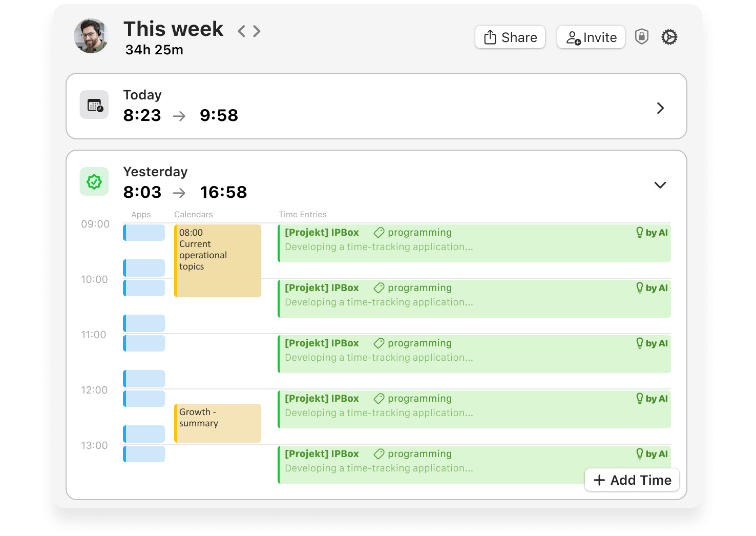The height and width of the screenshot is (536, 756).
Task: Open the privacy shield lock icon
Action: point(641,37)
